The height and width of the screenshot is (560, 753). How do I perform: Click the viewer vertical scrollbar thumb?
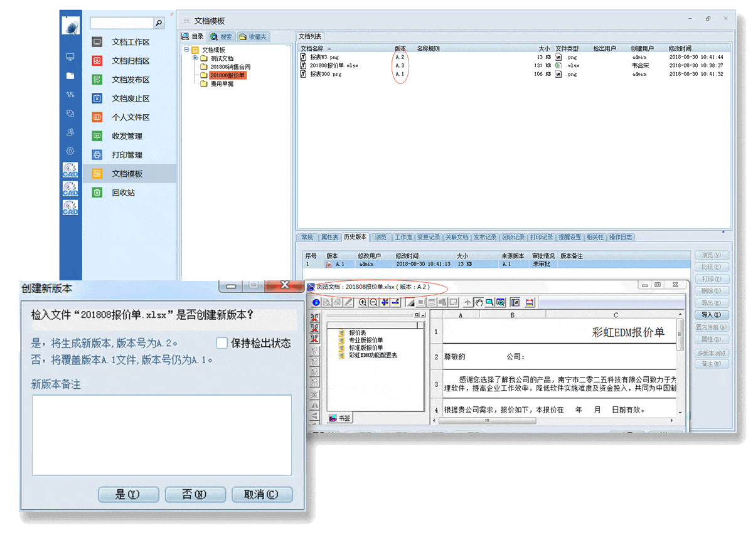click(x=680, y=334)
